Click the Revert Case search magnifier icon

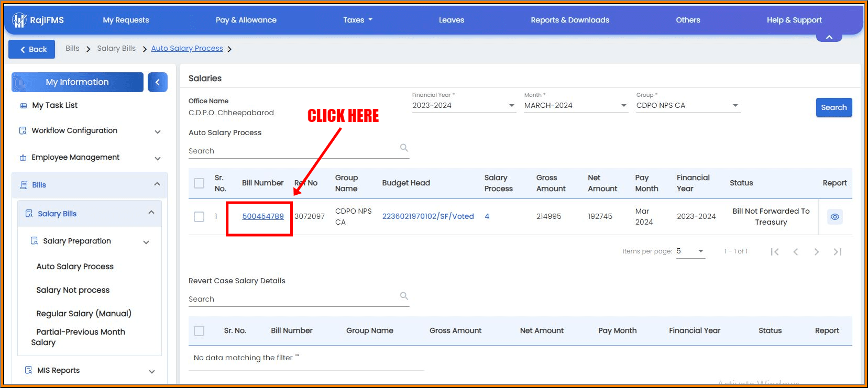tap(404, 296)
